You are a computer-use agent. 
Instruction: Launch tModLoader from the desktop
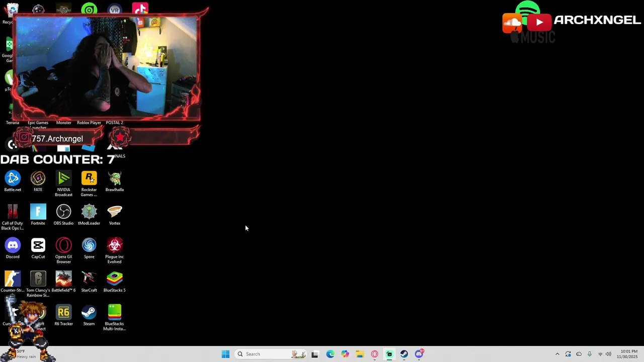(89, 215)
